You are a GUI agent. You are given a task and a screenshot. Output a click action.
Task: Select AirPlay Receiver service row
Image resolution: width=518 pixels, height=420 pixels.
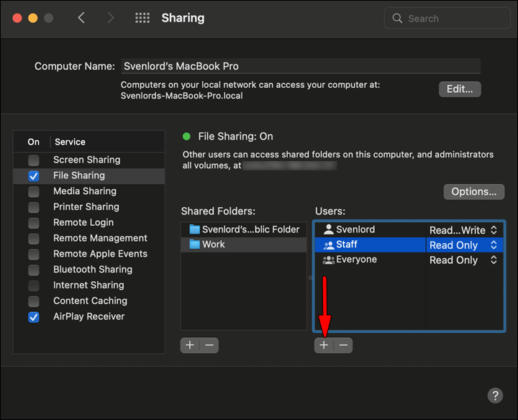coord(89,316)
